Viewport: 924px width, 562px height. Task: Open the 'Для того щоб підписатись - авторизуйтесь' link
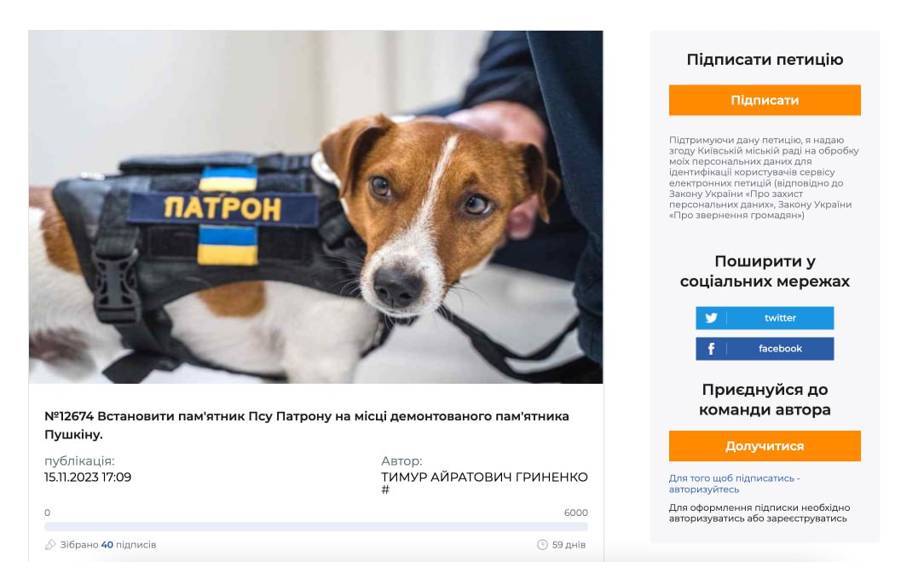pyautogui.click(x=734, y=484)
